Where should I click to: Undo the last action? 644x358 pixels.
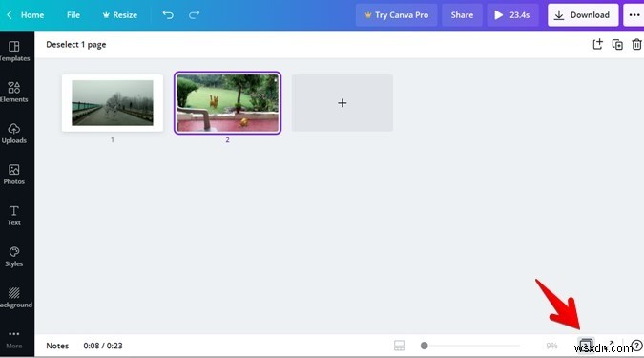tap(168, 15)
